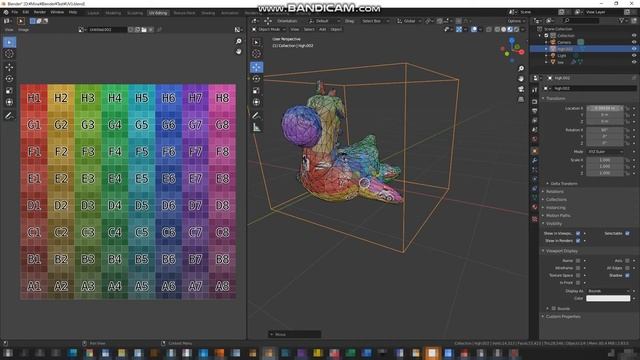The width and height of the screenshot is (640, 360).
Task: Click the Scale X value field
Action: 605,160
